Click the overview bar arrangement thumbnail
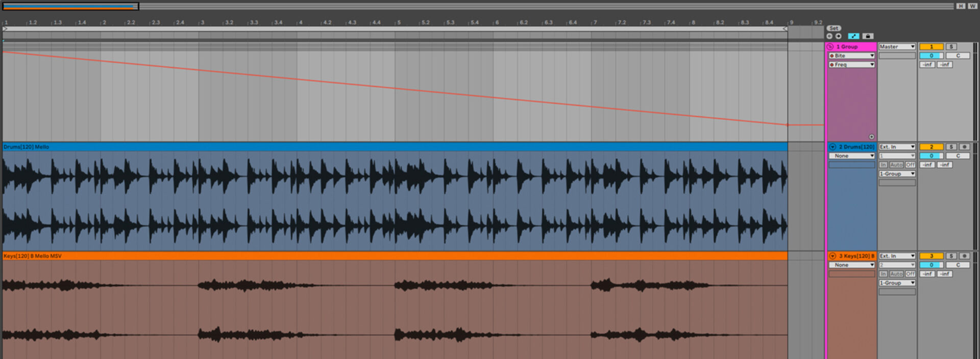The height and width of the screenshot is (359, 980). (70, 7)
